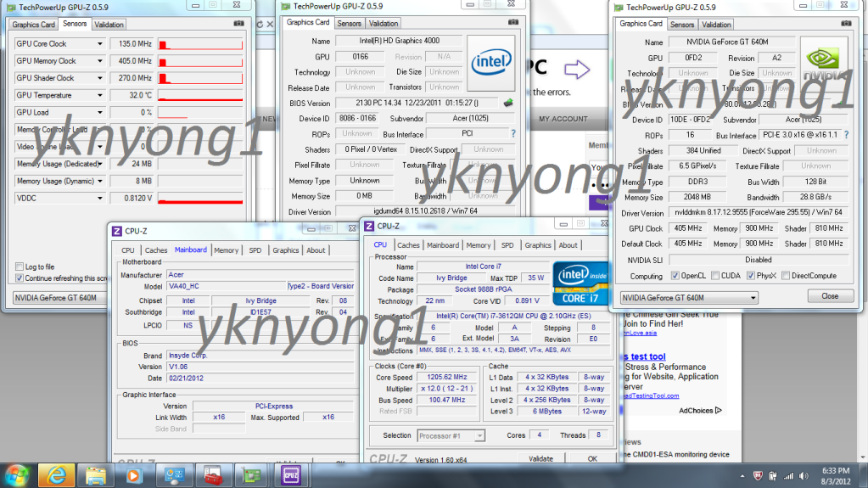Screen dimensions: 868x488
Task: Switch to the Caches tab in the CPU-Z processor window
Action: tap(408, 244)
